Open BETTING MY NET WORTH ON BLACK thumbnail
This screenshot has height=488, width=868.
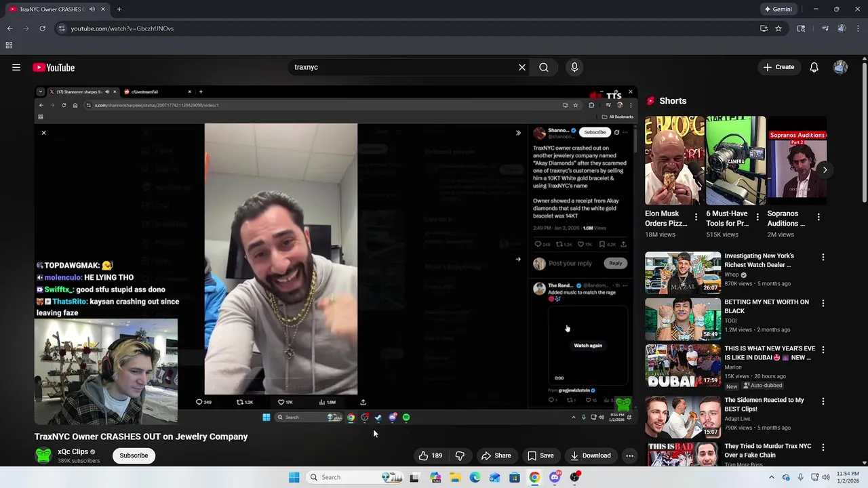[x=683, y=319]
